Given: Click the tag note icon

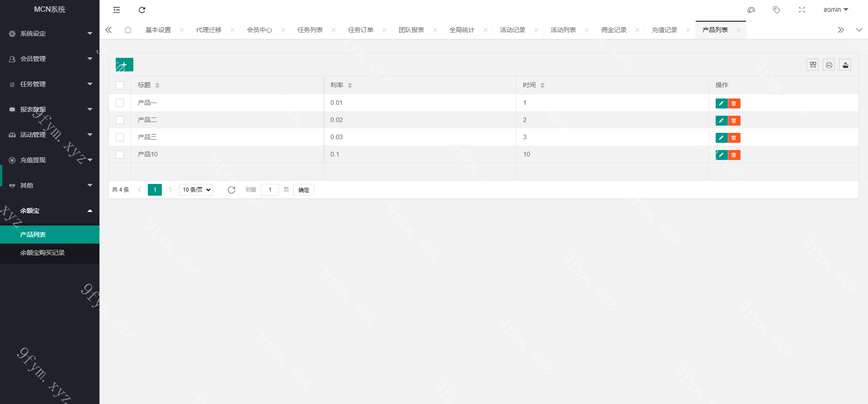Looking at the screenshot, I should point(777,10).
